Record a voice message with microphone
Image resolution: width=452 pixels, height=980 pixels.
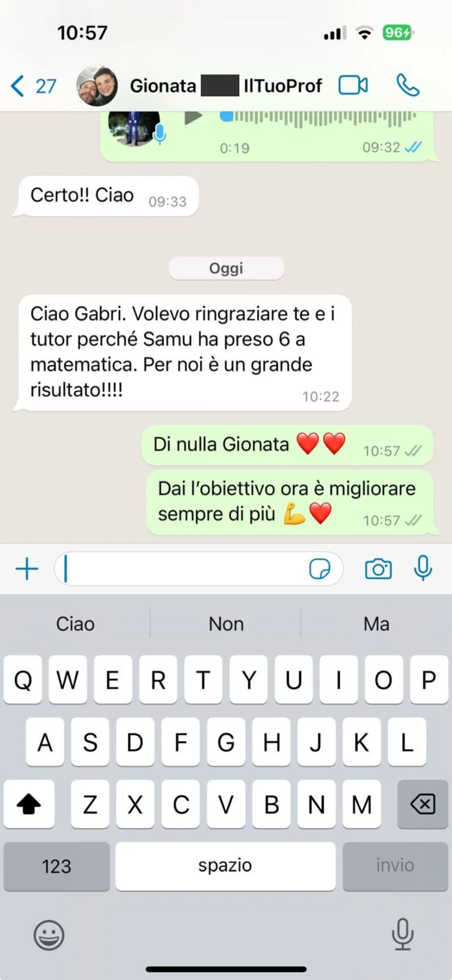pyautogui.click(x=423, y=568)
